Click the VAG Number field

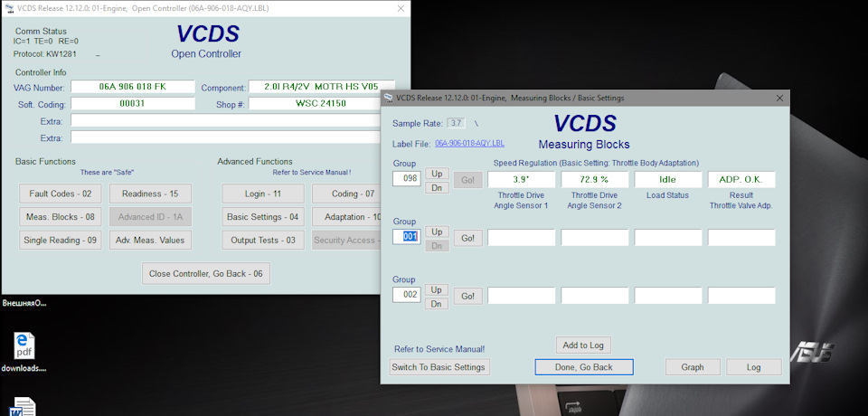133,87
